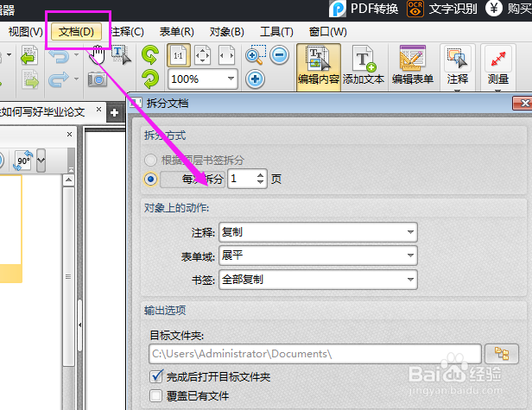Open the 文档(D) menu
Viewport: 532px width, 410px height.
76,32
